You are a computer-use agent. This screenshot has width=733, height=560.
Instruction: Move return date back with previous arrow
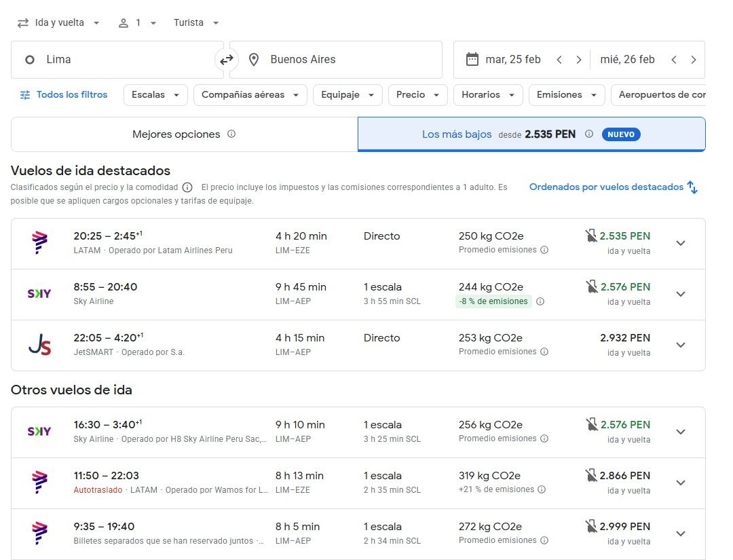pyautogui.click(x=674, y=60)
